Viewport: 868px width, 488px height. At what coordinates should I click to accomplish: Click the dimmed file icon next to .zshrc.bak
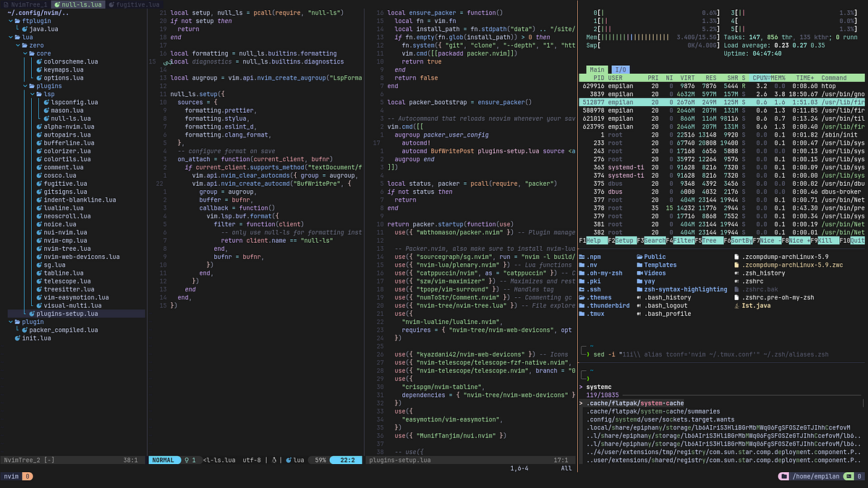[736, 288]
